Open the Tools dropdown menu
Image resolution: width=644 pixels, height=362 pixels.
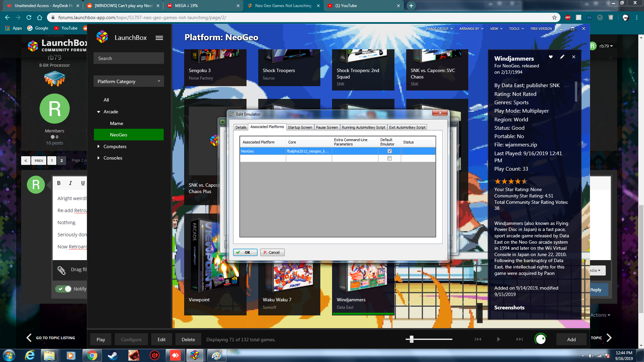point(517,29)
